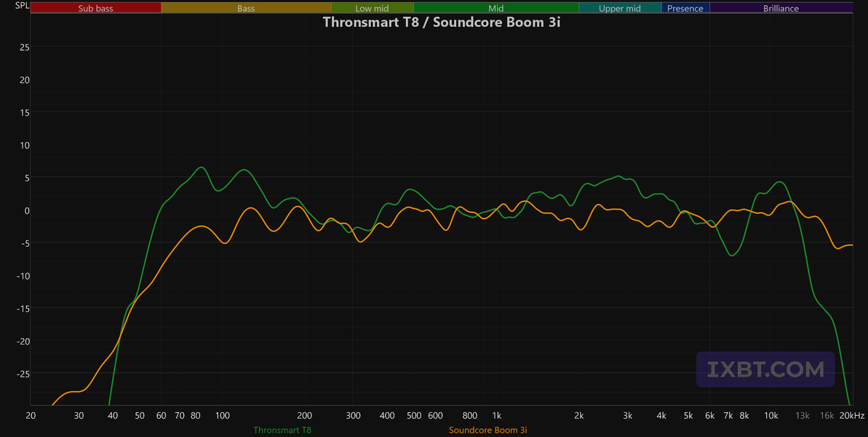Click the -15 value on SPL axis
This screenshot has height=437, width=868.
pyautogui.click(x=22, y=309)
